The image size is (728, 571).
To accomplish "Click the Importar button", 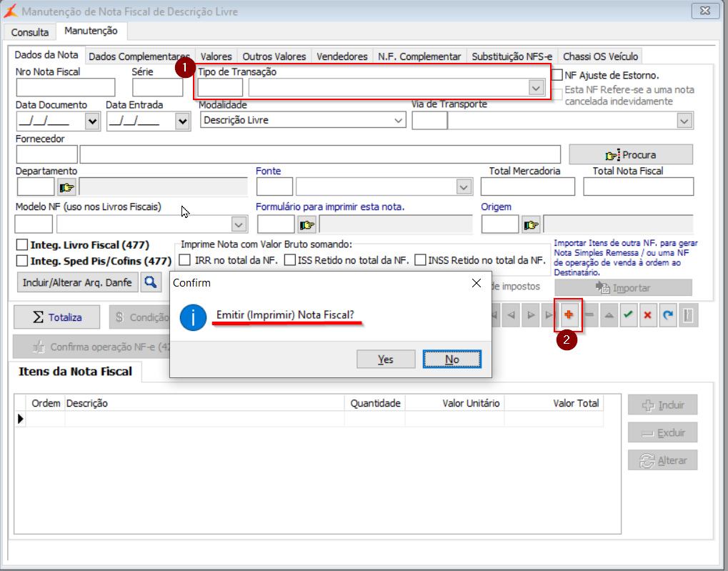I will tap(624, 287).
